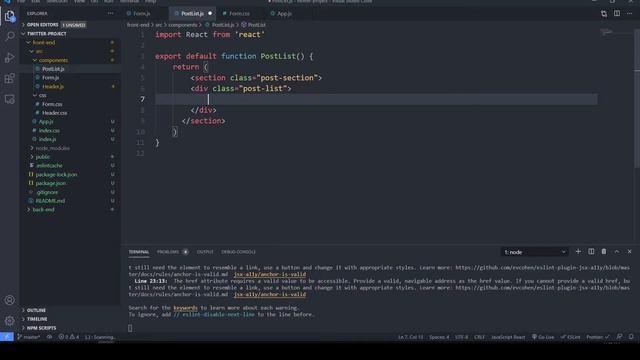The height and width of the screenshot is (360, 640).
Task: Kill terminal with trash icon
Action: [x=604, y=251]
